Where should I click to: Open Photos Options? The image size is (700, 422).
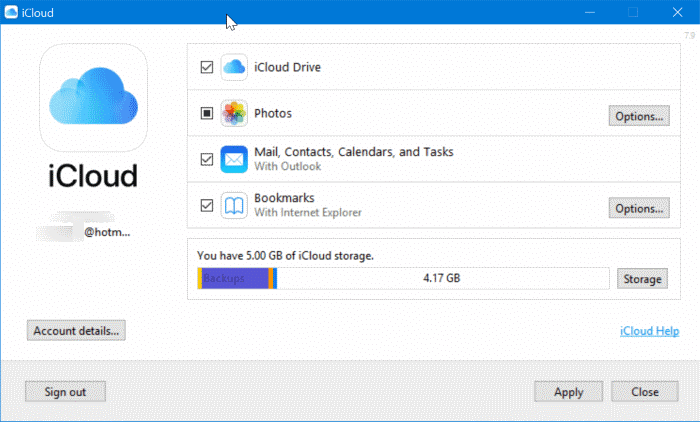pos(639,116)
